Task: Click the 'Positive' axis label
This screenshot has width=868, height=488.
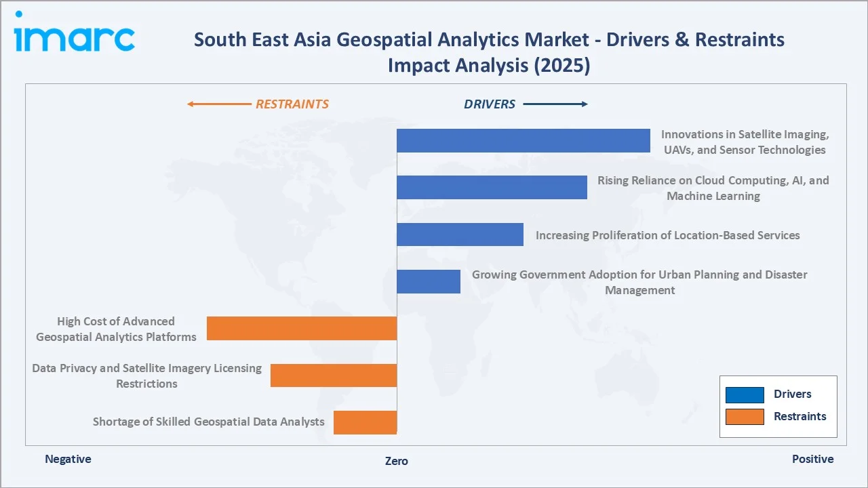Action: point(813,459)
